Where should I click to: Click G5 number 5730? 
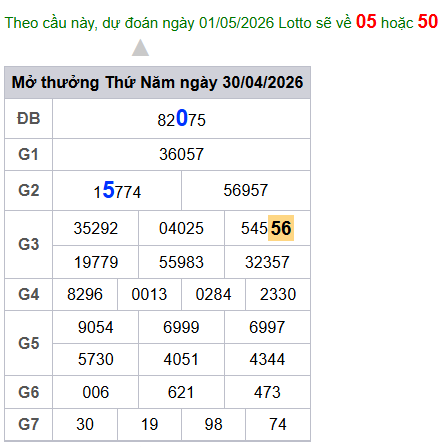point(96,359)
